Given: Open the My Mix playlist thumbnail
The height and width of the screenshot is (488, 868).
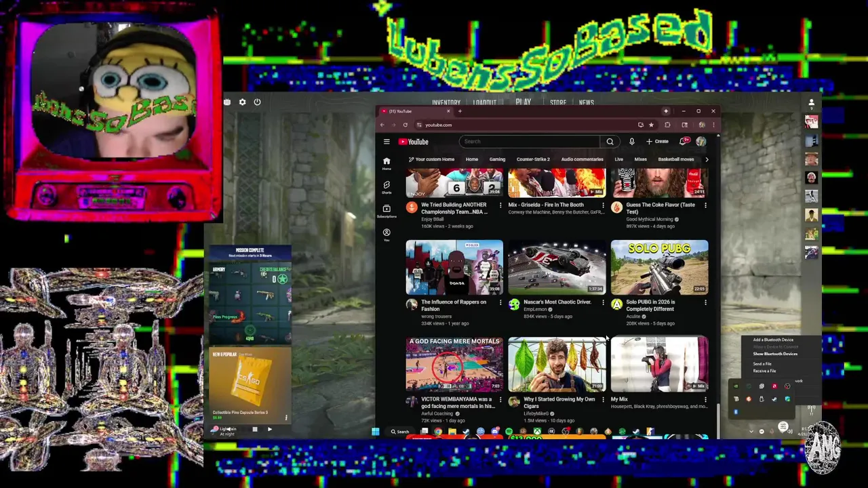Looking at the screenshot, I should coord(659,365).
